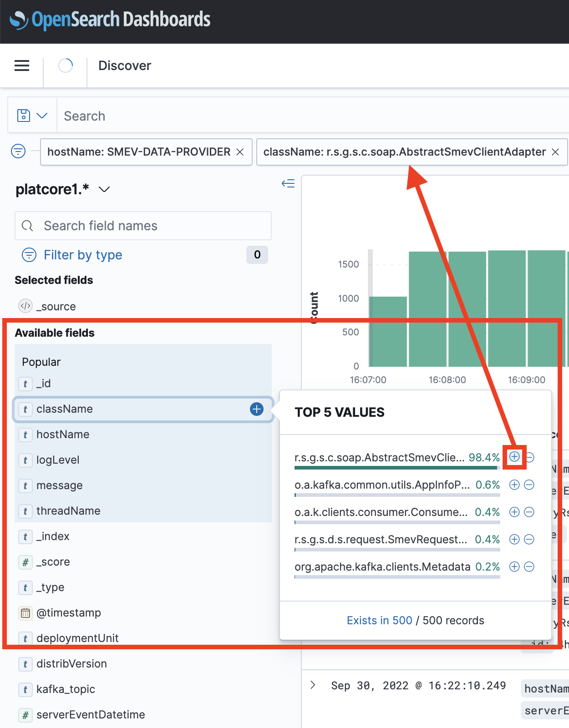The image size is (569, 728).
Task: Add className field as a column
Action: (257, 409)
